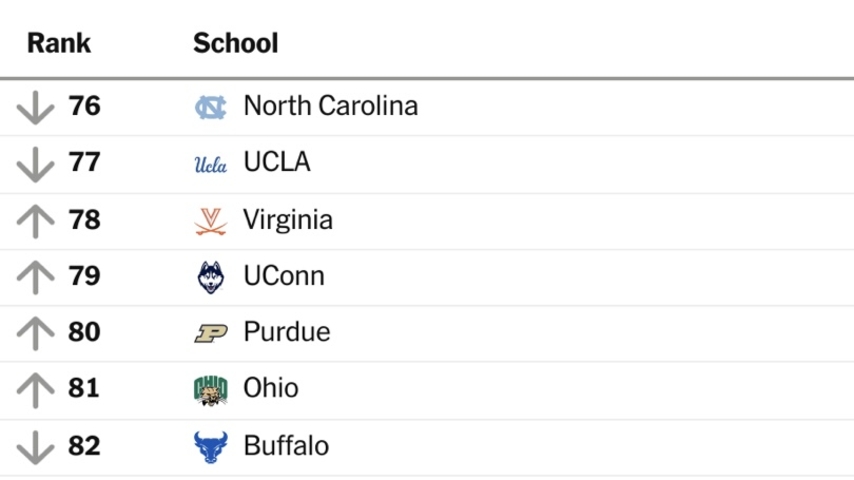Click the down arrow beside rank 76
Screen dimensions: 854x480
[35, 107]
